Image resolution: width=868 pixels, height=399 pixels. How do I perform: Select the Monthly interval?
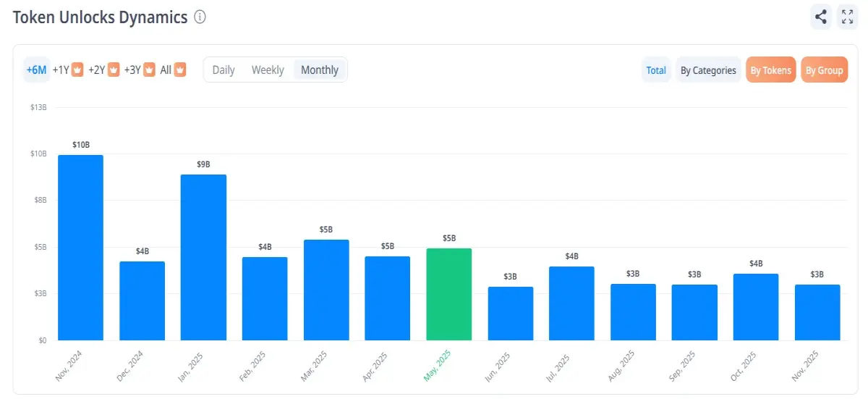pos(320,70)
